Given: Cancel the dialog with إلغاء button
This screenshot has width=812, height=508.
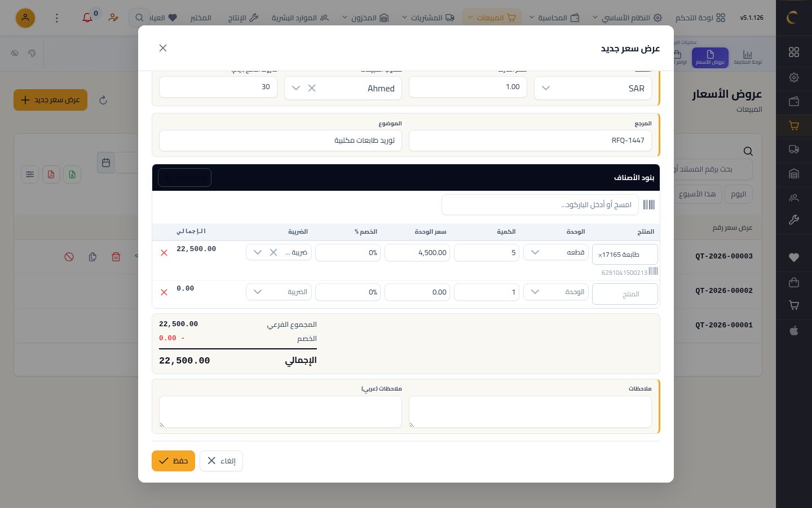Looking at the screenshot, I should [x=221, y=461].
